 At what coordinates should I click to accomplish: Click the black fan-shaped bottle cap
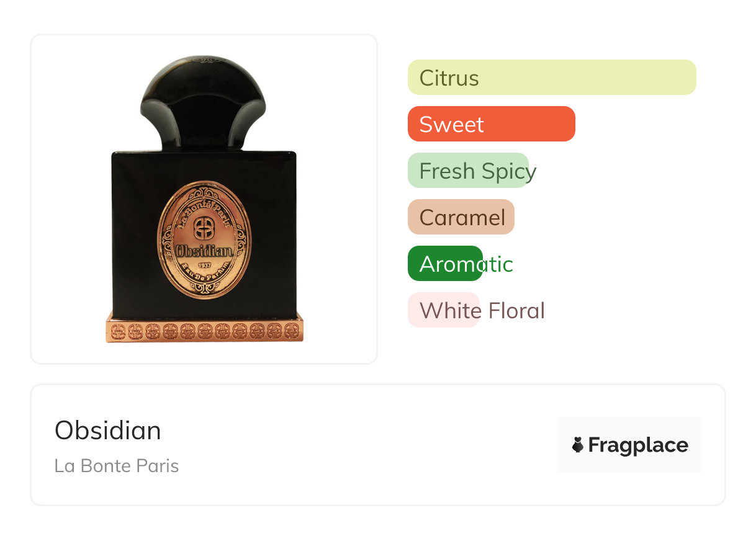point(204,103)
